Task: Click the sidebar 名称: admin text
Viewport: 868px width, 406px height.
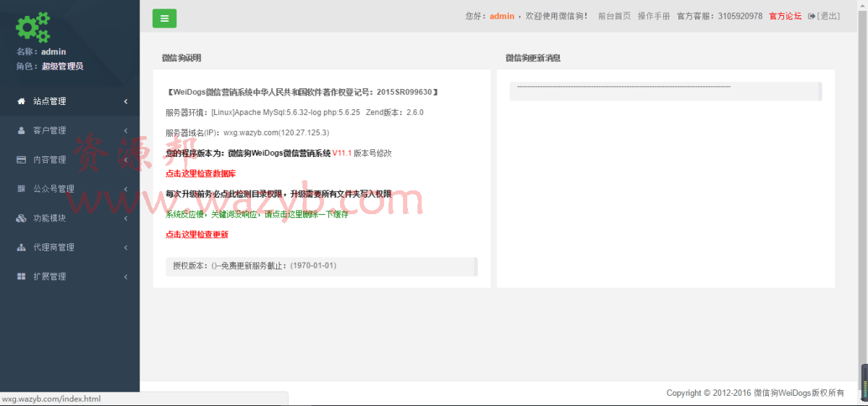Action: click(x=41, y=52)
